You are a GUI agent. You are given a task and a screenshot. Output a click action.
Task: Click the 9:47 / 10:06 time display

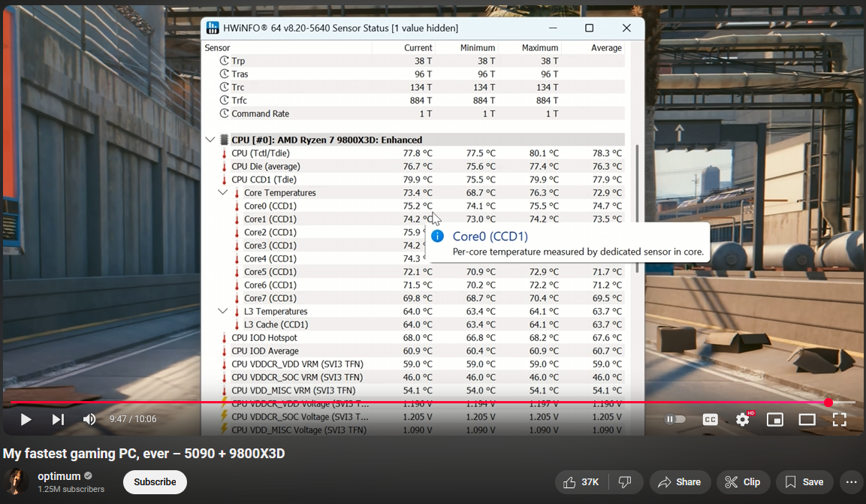tap(133, 420)
